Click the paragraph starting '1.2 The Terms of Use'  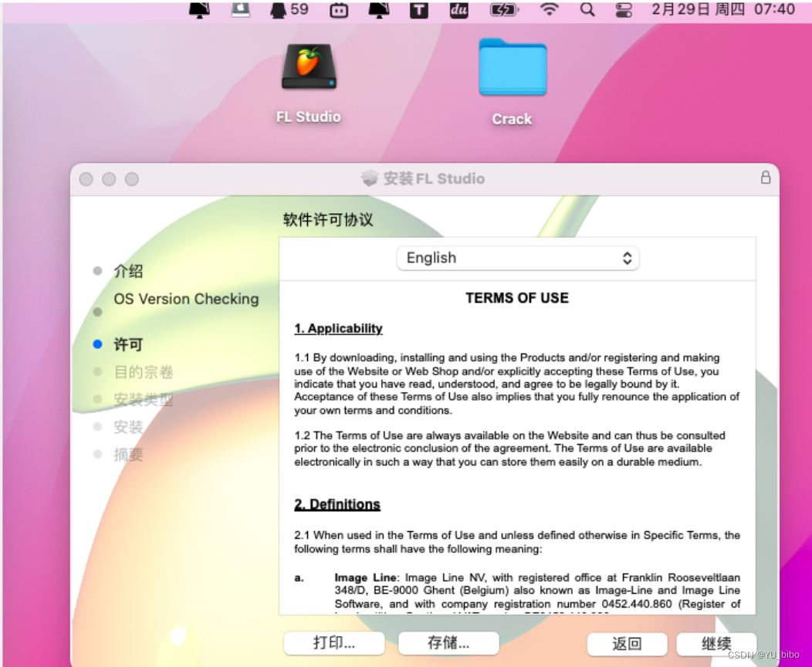tap(509, 449)
